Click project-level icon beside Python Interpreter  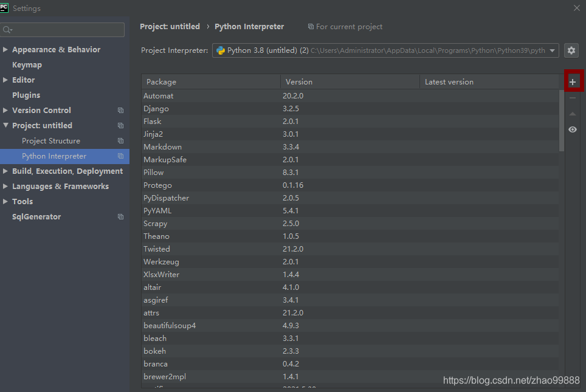click(120, 156)
